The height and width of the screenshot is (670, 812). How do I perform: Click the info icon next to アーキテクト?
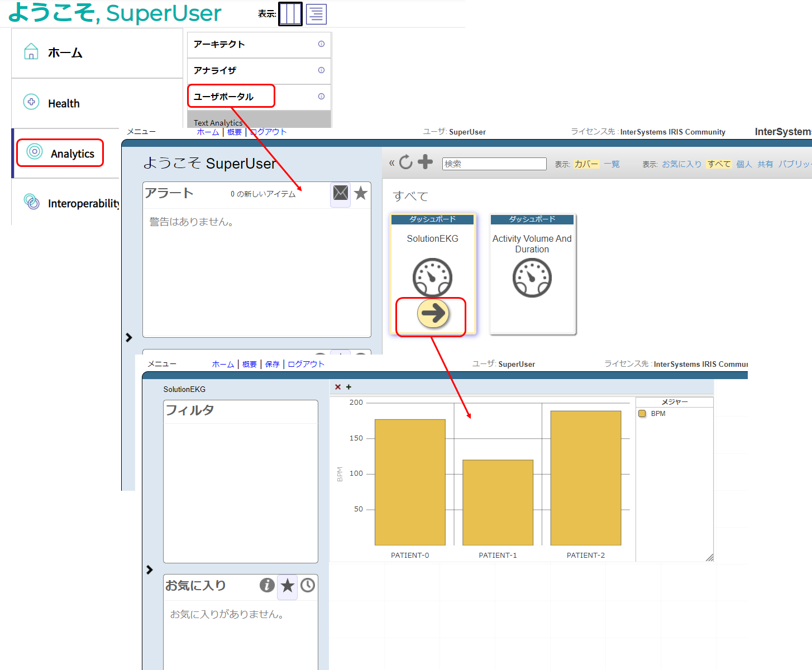(x=321, y=44)
